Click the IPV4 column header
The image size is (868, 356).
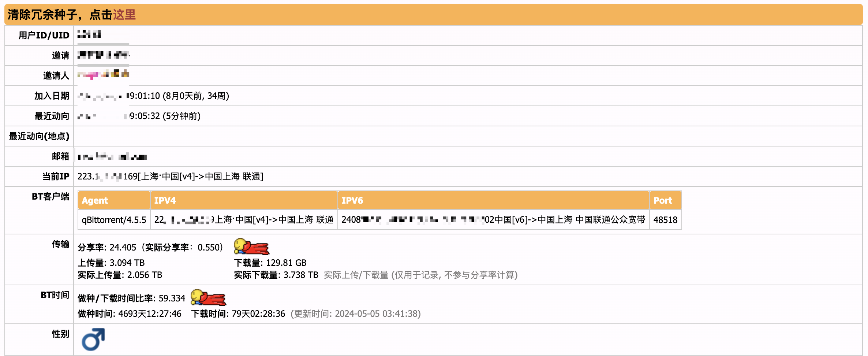pyautogui.click(x=165, y=200)
